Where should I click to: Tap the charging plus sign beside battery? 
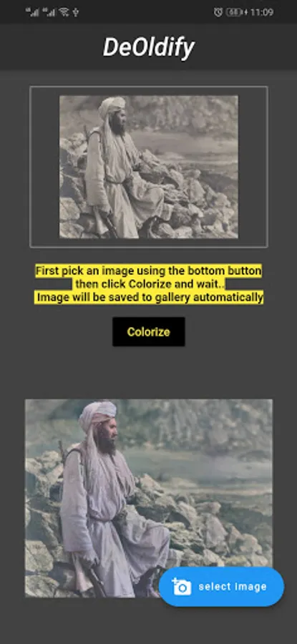(x=245, y=12)
